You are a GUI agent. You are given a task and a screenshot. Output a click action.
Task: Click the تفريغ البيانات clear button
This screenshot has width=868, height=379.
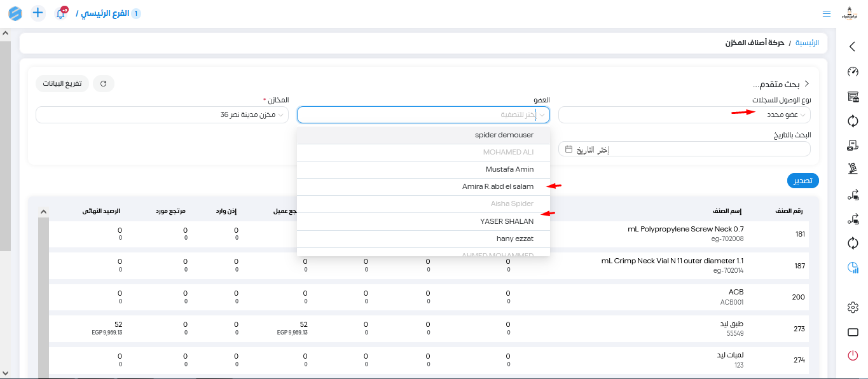[x=62, y=83]
